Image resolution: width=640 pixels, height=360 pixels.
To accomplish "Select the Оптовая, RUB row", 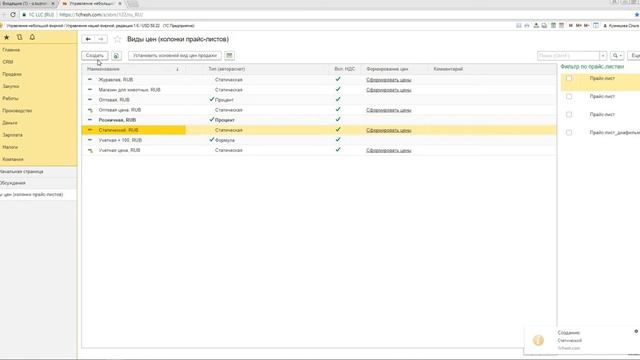I will (319, 100).
